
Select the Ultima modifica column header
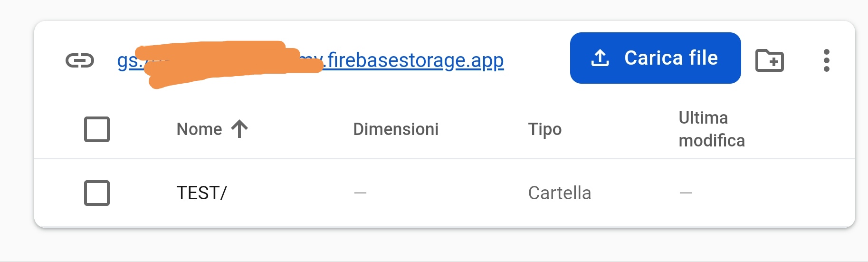pos(711,129)
